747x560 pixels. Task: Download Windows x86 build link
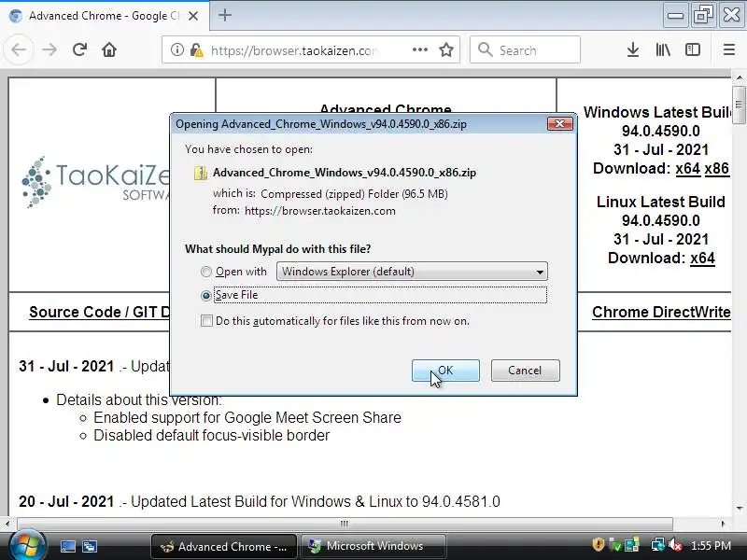[x=717, y=168]
